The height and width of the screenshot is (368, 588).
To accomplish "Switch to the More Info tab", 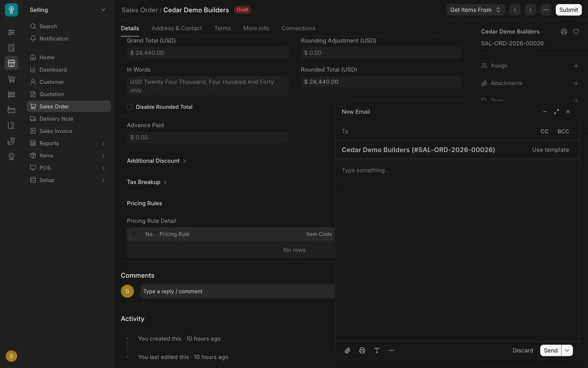I will point(256,28).
